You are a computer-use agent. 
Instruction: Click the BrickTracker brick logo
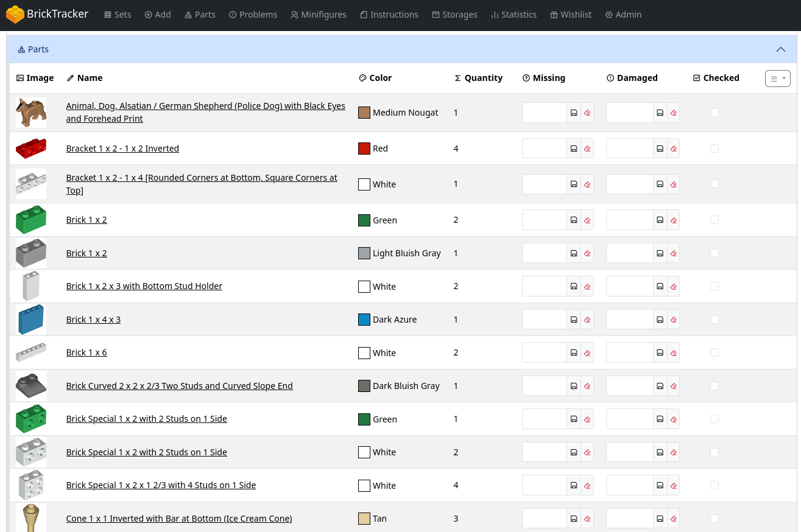[x=15, y=15]
